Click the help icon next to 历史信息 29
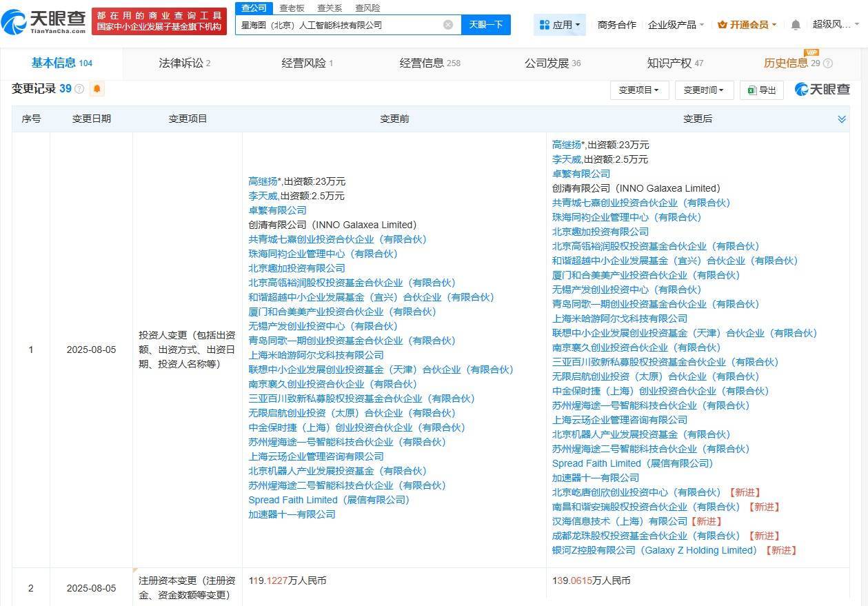Image resolution: width=868 pixels, height=606 pixels. pos(828,63)
